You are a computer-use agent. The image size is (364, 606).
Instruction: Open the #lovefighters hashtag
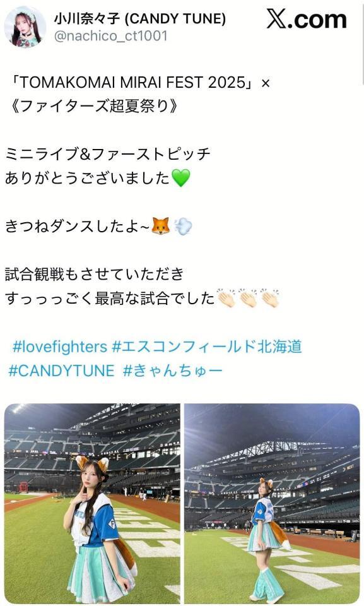(59, 347)
